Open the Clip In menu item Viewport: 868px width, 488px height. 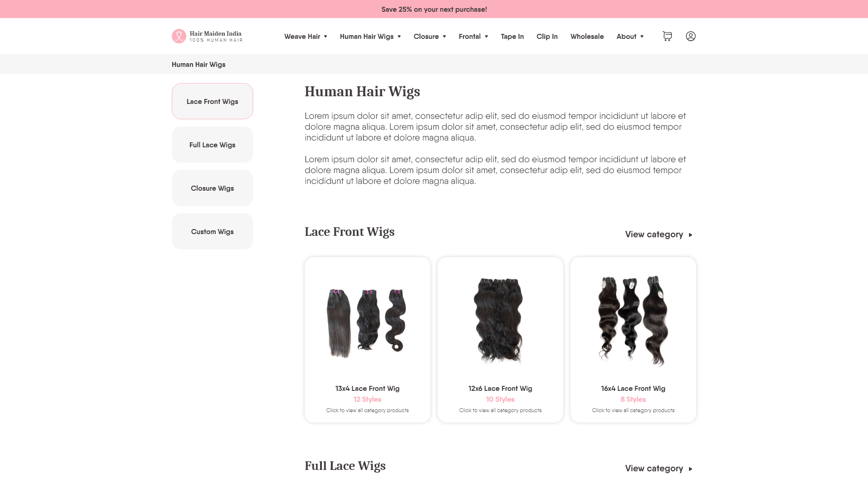(x=547, y=37)
